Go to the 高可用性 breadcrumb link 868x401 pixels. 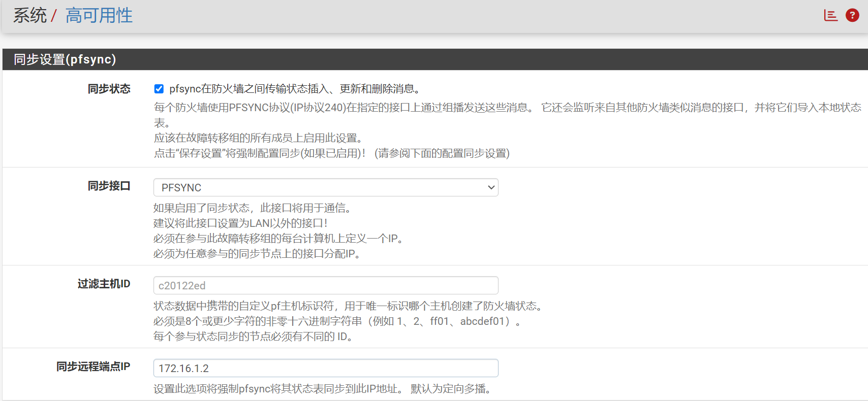99,16
